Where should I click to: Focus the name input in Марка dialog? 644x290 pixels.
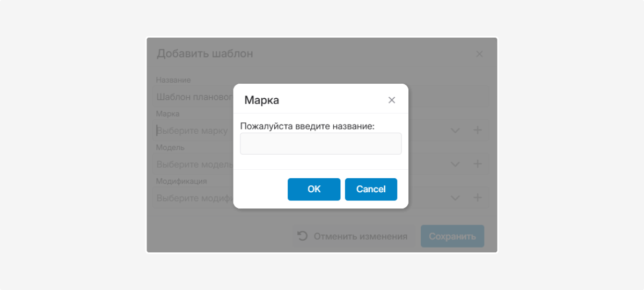[320, 144]
